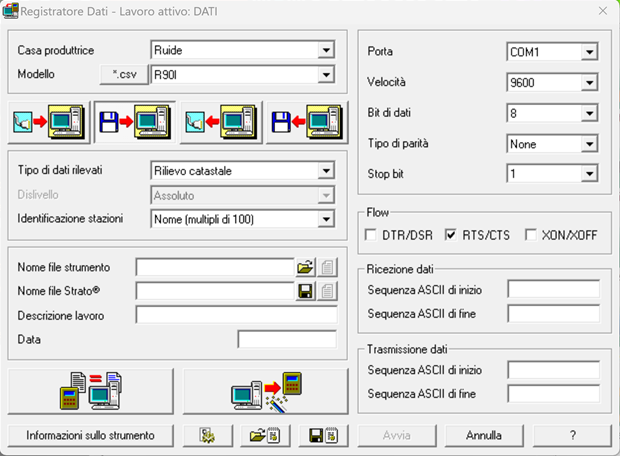Expand the Tipo di dati rilevati dropdown
The image size is (620, 456).
point(326,171)
